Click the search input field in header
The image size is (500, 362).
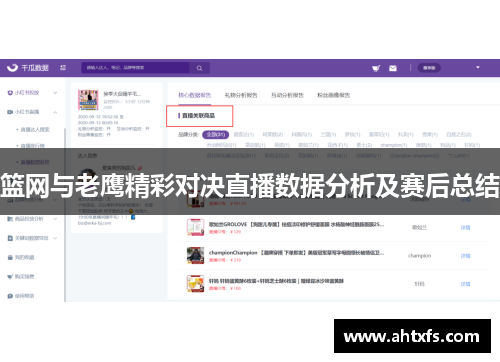coord(135,68)
